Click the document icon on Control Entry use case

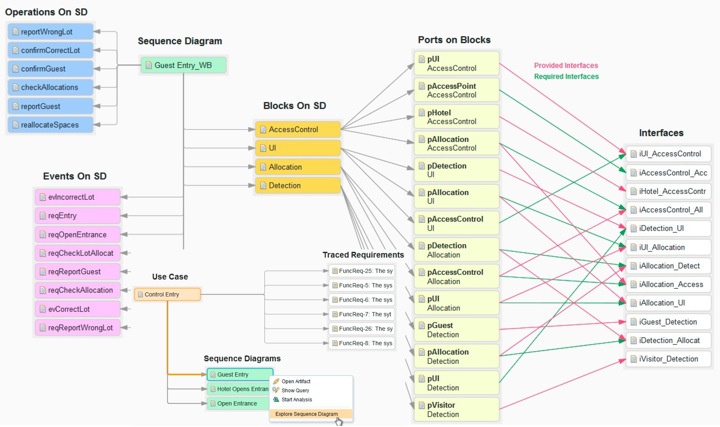139,295
